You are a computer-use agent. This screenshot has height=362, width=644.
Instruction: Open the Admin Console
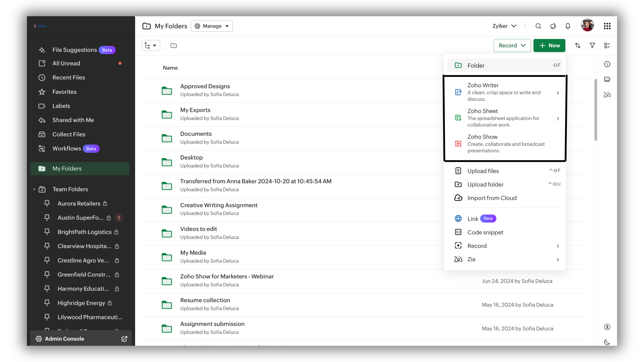tap(64, 339)
